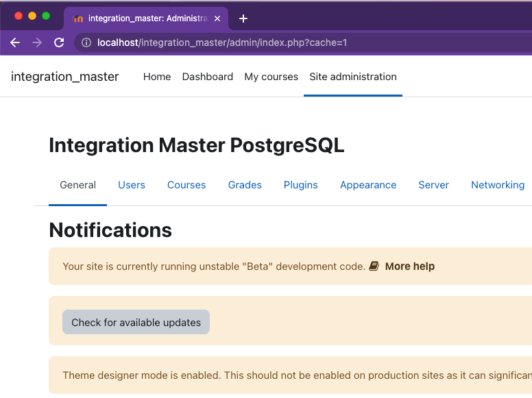Click Check for available updates button

tap(136, 322)
